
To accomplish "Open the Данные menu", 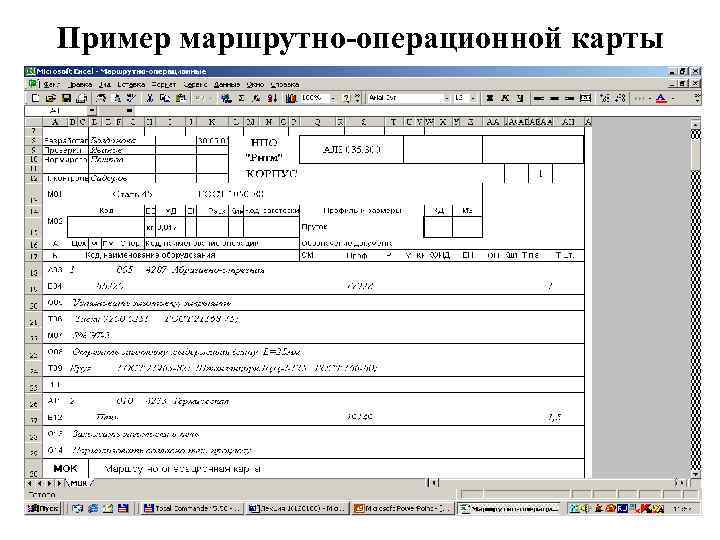I will (x=227, y=85).
